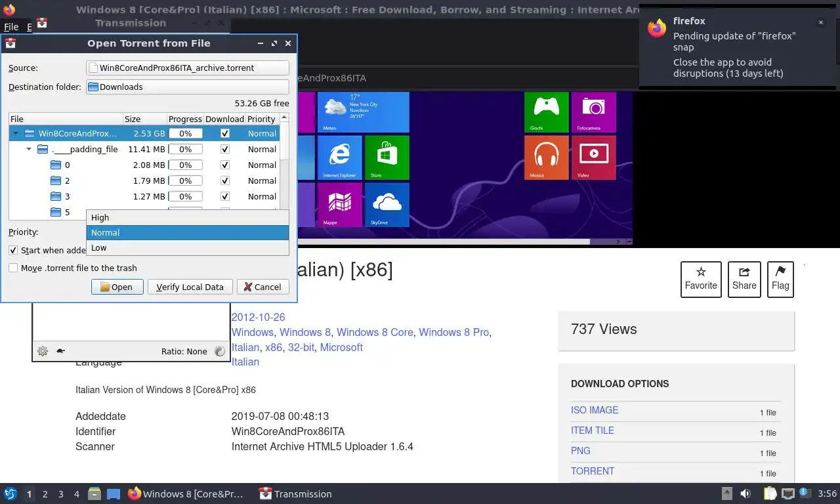Click the show desktop taskbar icon

tap(113, 493)
